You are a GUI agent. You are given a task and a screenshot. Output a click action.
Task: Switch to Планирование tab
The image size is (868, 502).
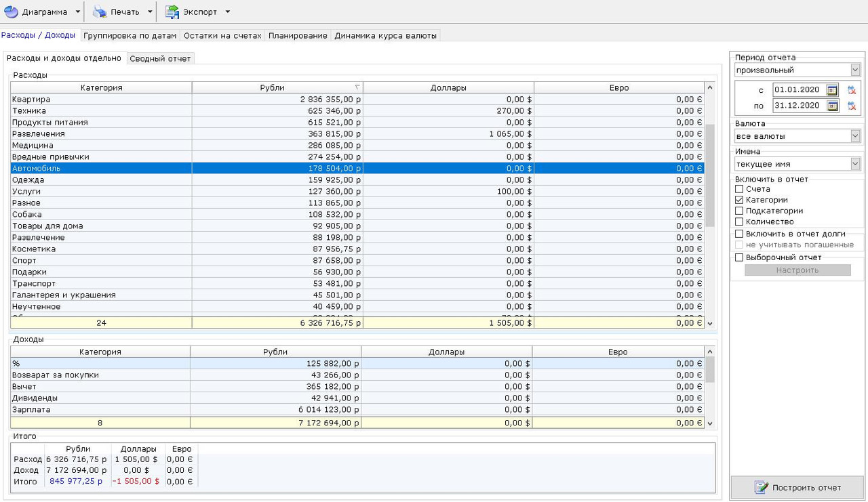tap(298, 35)
